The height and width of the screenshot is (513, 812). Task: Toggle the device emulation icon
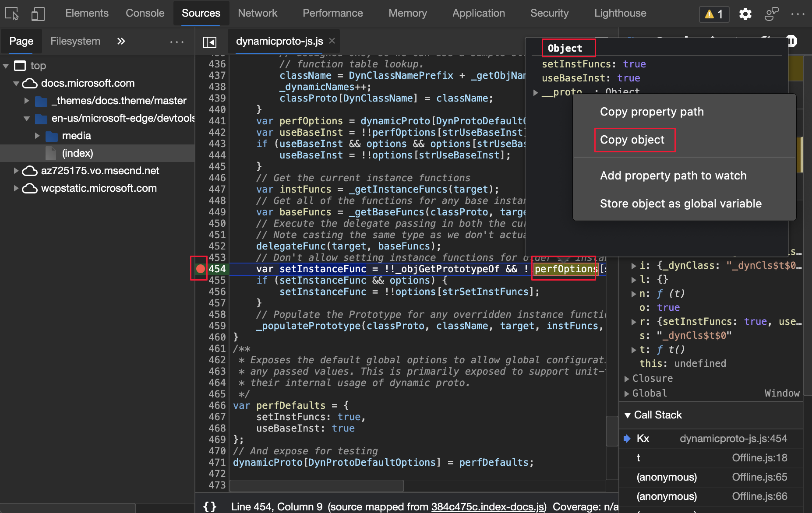click(38, 14)
